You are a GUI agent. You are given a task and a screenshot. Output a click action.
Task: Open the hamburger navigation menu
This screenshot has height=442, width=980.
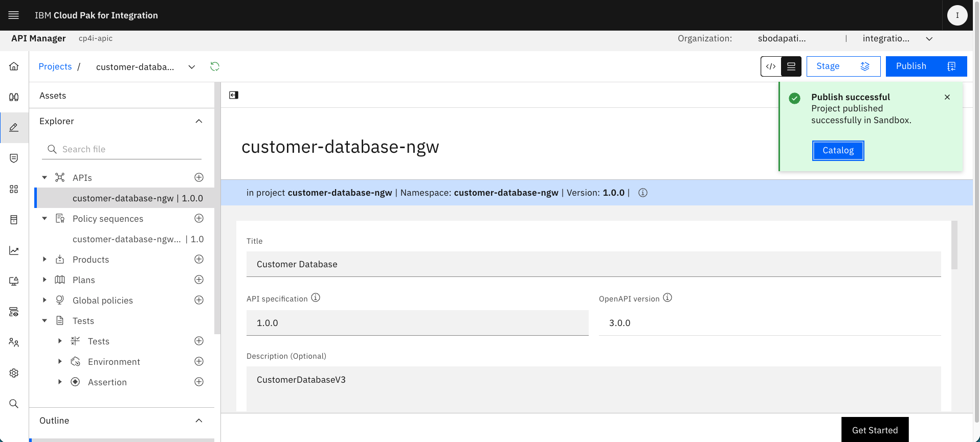(14, 15)
